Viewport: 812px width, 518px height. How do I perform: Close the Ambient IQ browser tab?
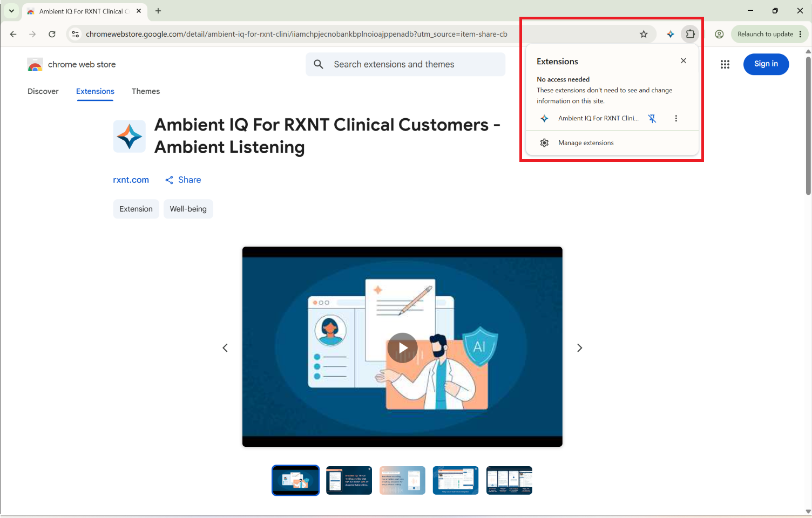pos(139,11)
